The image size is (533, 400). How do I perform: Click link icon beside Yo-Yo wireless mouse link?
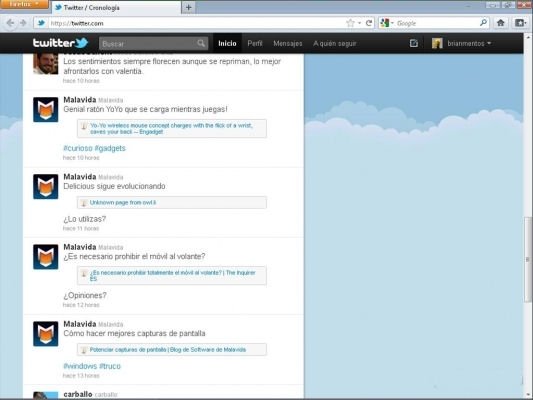pos(84,126)
